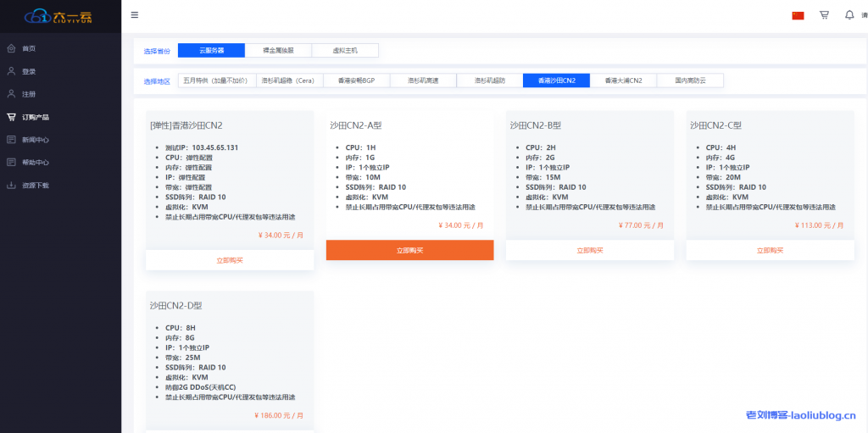
Task: Select region 五月特供（加量不加价）
Action: coord(217,80)
